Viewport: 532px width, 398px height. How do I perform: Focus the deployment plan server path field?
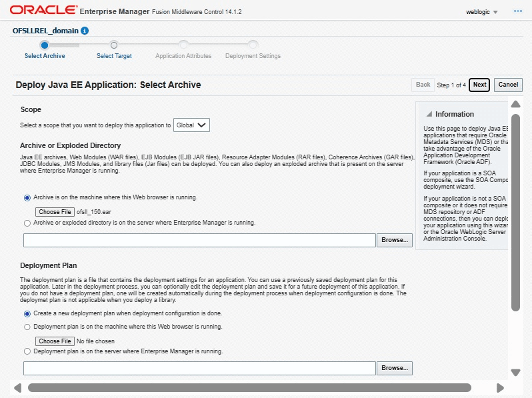coord(199,368)
